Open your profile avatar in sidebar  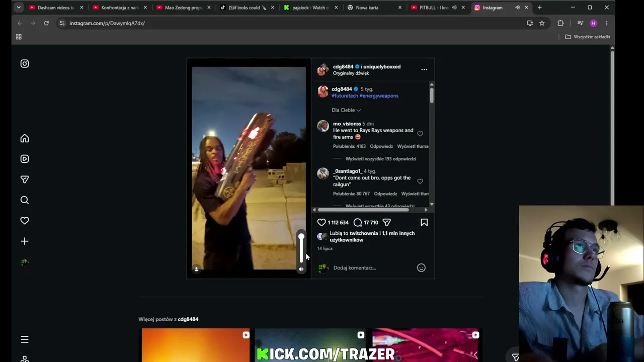25,262
